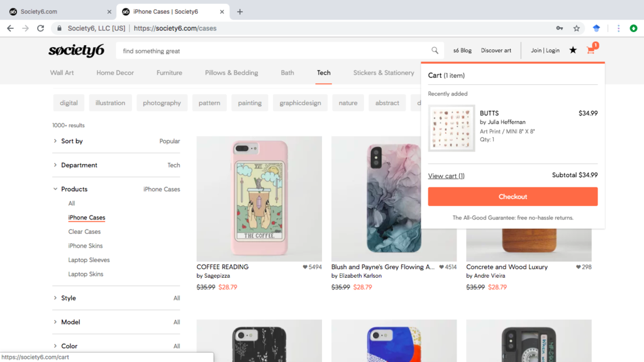Open the Chrome three-dot menu
This screenshot has height=362, width=644.
point(619,28)
